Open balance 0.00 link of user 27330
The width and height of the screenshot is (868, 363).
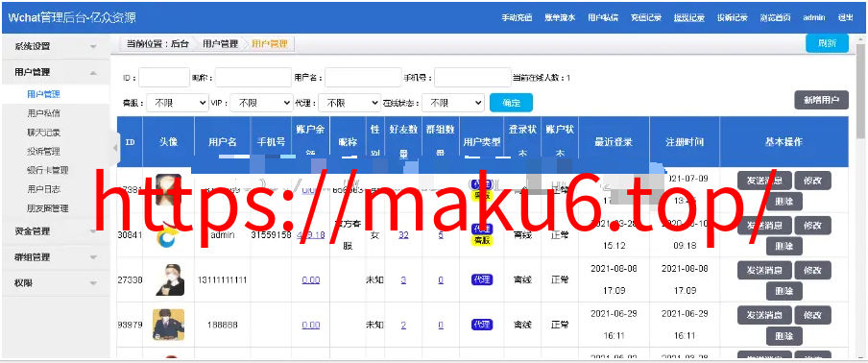click(310, 280)
